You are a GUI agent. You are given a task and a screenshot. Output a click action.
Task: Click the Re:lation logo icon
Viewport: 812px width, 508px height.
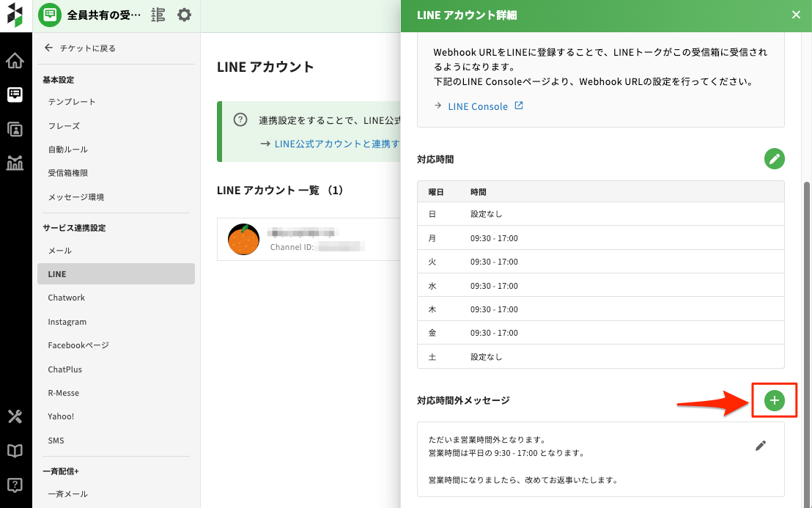click(15, 15)
